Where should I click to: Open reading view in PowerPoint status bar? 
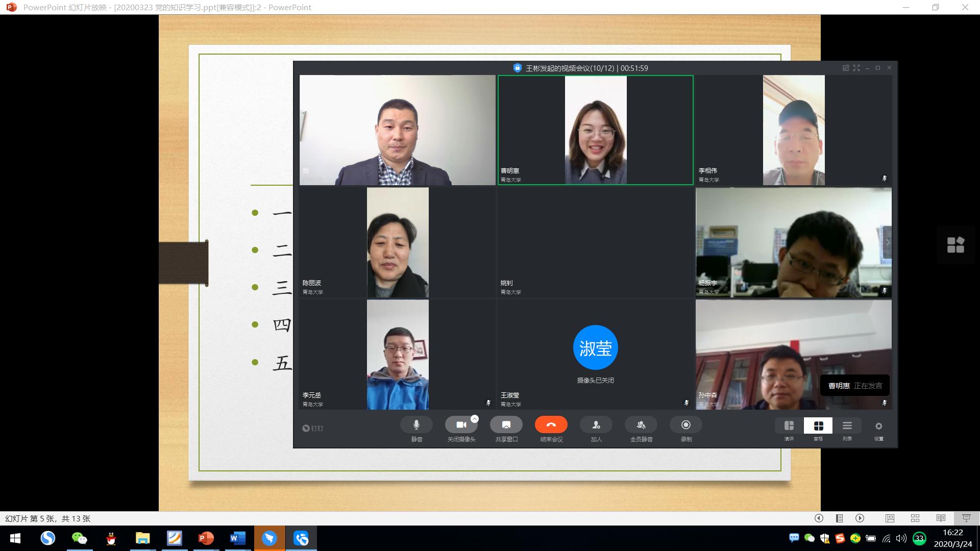click(x=941, y=518)
